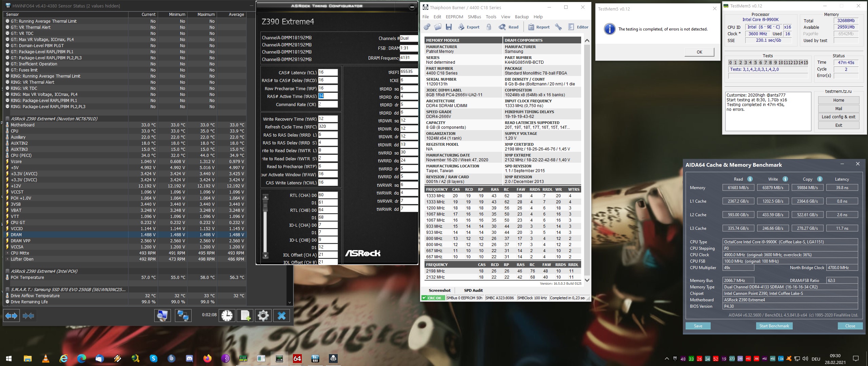868x366 pixels.
Task: Switch to the SPD Audit tab
Action: tap(473, 290)
